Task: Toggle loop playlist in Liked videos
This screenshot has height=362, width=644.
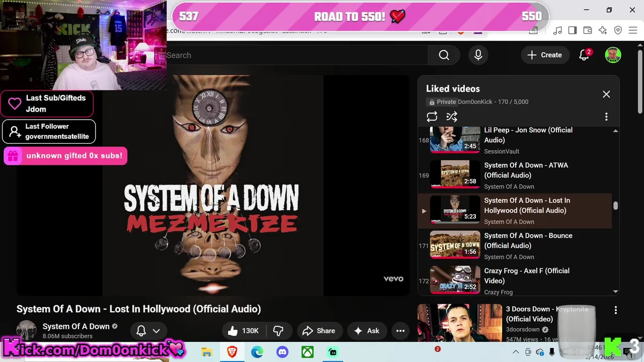Action: point(432,117)
